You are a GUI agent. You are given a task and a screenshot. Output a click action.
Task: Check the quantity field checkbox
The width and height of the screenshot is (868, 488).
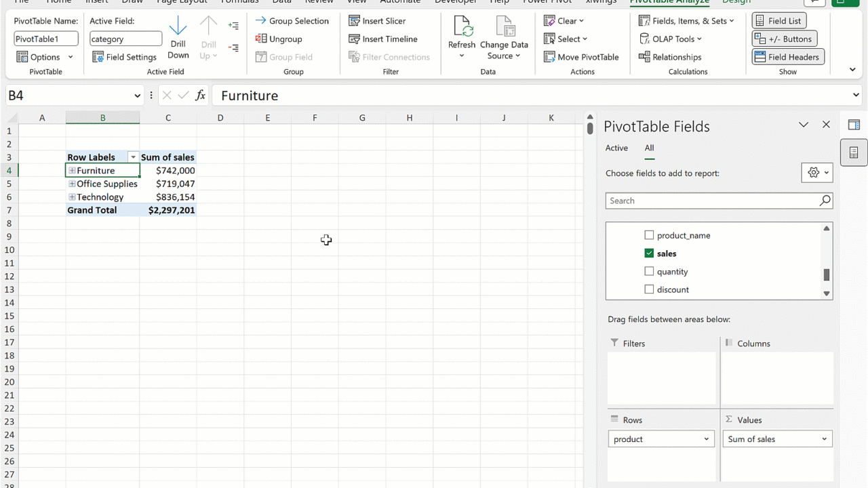click(649, 272)
